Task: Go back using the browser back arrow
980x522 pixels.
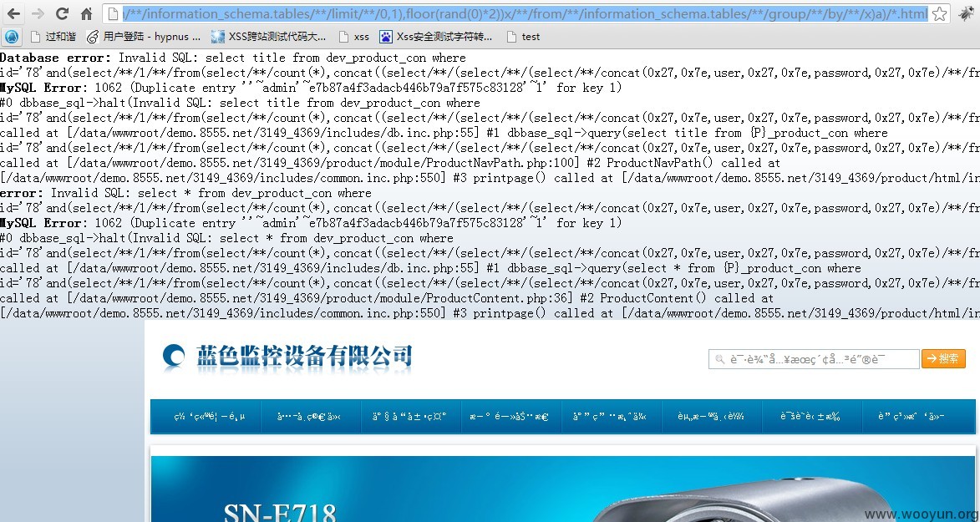Action: 13,13
